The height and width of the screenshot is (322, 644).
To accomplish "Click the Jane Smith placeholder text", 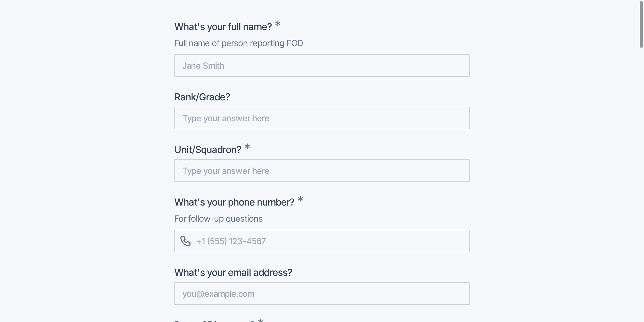I will pyautogui.click(x=203, y=66).
